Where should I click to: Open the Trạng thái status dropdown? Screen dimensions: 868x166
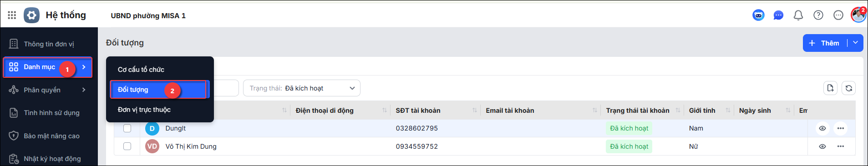pyautogui.click(x=302, y=88)
